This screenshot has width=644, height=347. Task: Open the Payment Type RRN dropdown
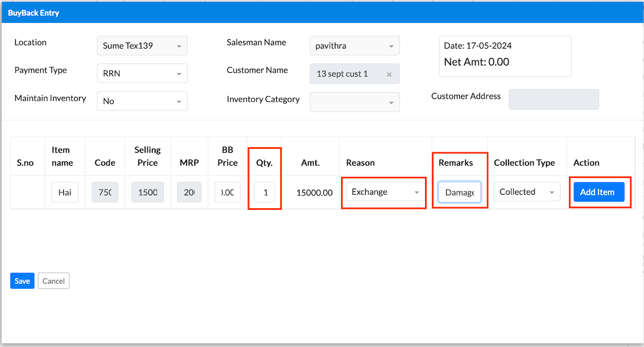142,73
